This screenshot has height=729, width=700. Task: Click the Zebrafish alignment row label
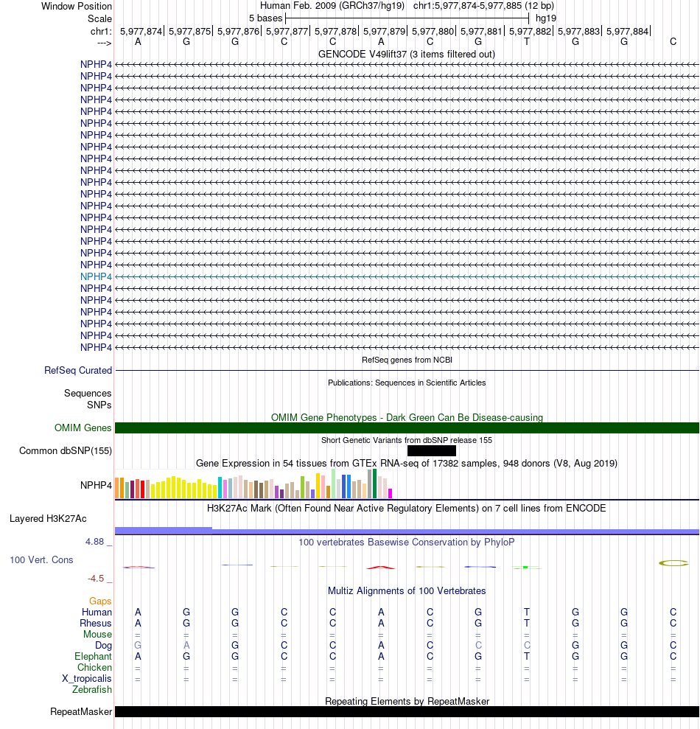click(x=92, y=690)
